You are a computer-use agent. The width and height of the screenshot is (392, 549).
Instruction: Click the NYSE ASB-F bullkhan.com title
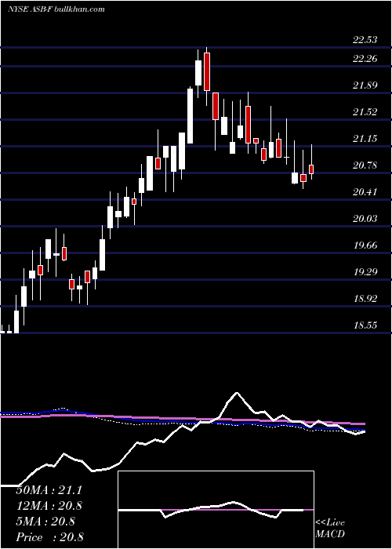56,9
